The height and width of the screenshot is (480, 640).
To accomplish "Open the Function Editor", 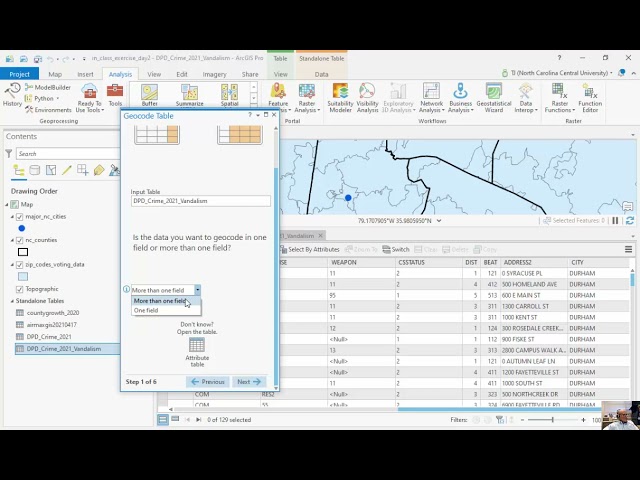I will pos(590,98).
